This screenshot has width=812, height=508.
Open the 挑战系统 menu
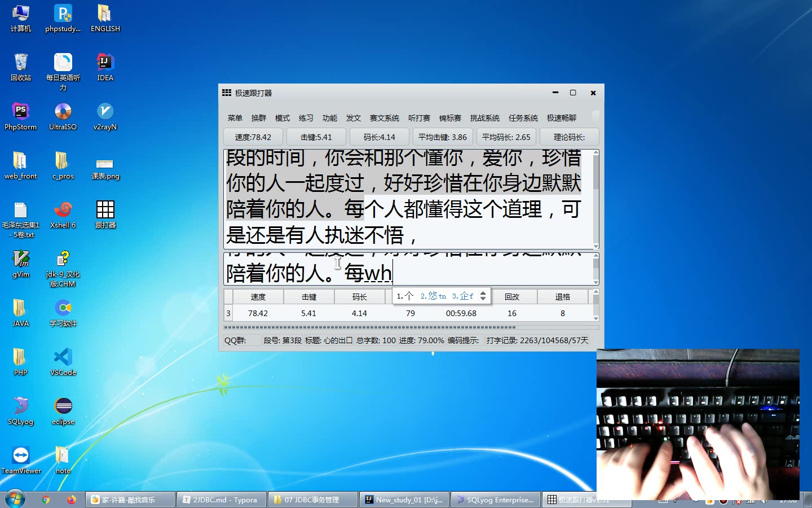485,118
